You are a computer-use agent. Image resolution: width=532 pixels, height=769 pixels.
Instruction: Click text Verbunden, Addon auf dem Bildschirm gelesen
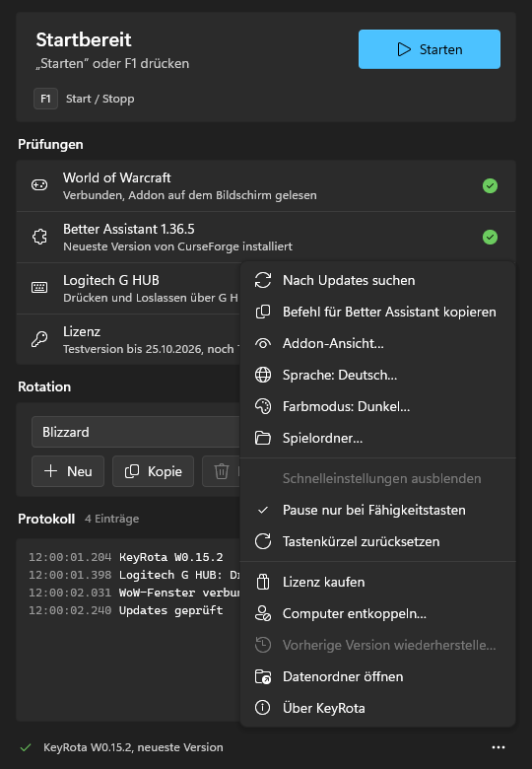190,195
